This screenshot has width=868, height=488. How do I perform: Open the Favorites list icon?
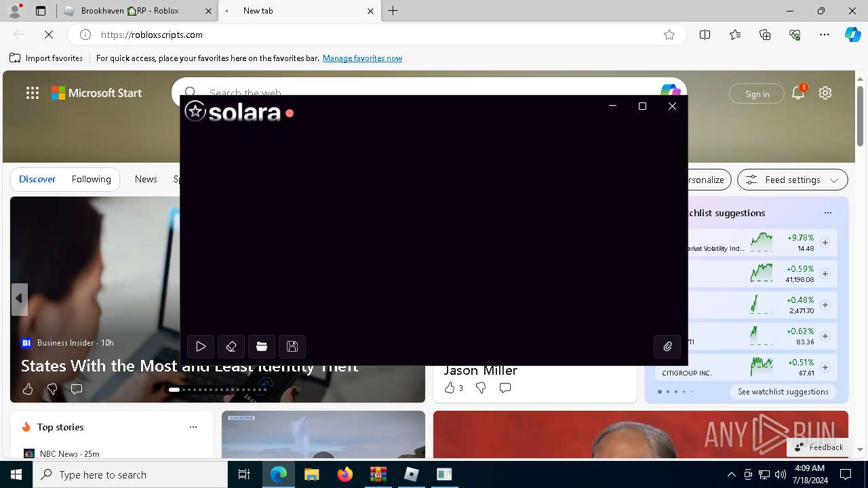click(735, 35)
